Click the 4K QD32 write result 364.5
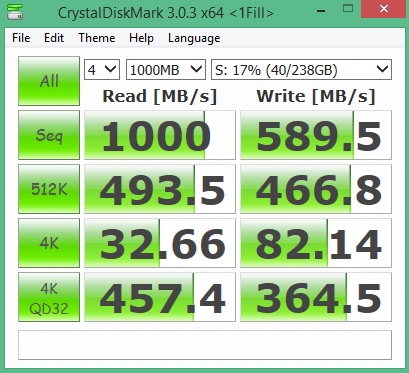Viewport: 409px width, 373px height. [x=316, y=297]
